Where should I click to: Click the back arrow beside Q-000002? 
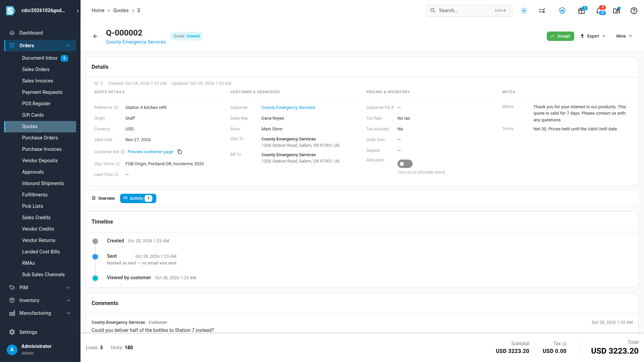95,36
